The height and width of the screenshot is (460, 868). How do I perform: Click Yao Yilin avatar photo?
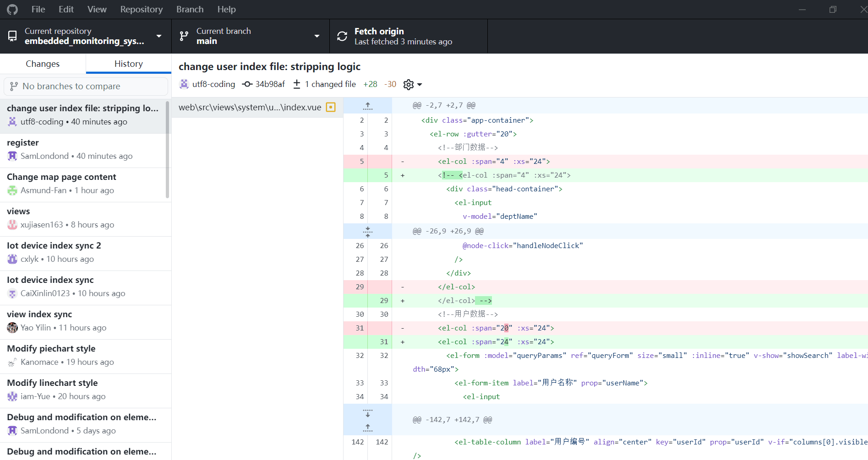coord(12,328)
